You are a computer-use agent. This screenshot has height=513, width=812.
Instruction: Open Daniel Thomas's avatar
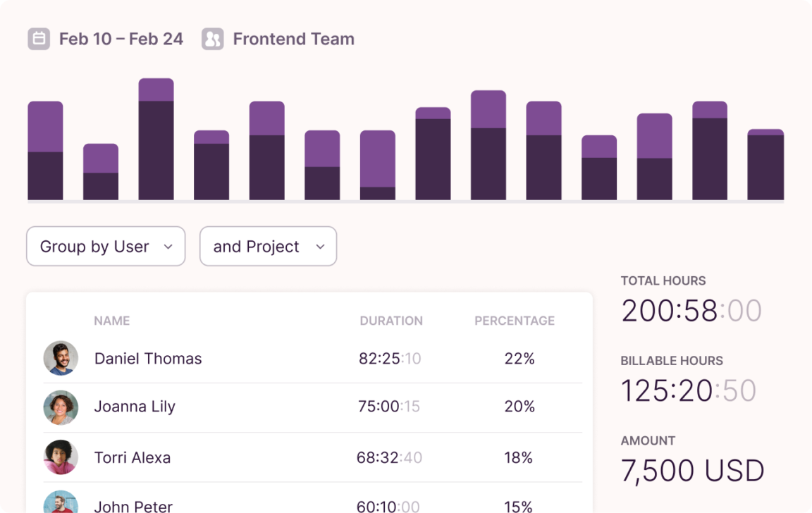[x=61, y=358]
